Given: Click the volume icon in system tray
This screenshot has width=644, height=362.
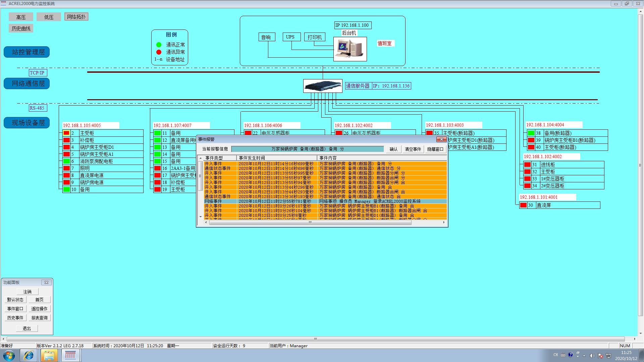Looking at the screenshot, I should point(592,355).
